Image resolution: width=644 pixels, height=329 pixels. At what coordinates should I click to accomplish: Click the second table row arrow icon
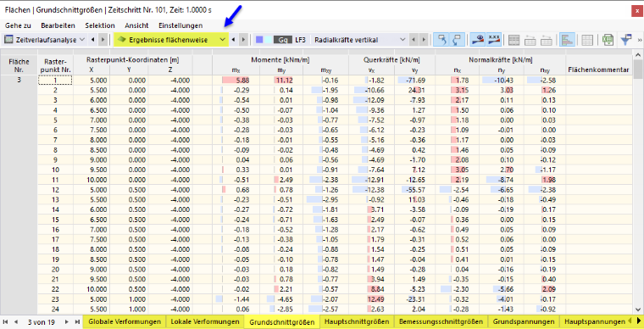coord(546,40)
